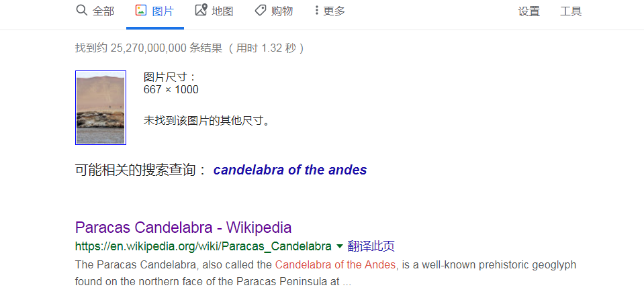Expand the green arrow next to result URL

click(x=339, y=246)
